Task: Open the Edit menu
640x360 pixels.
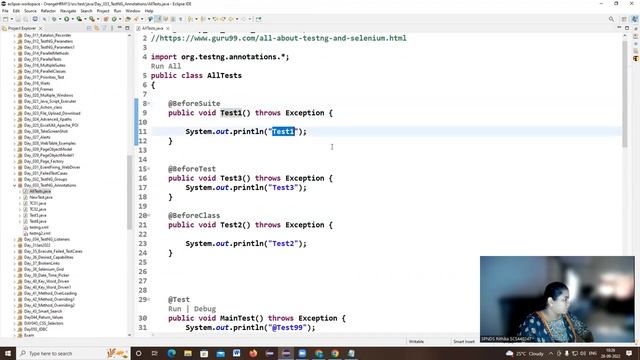Action: coord(16,11)
